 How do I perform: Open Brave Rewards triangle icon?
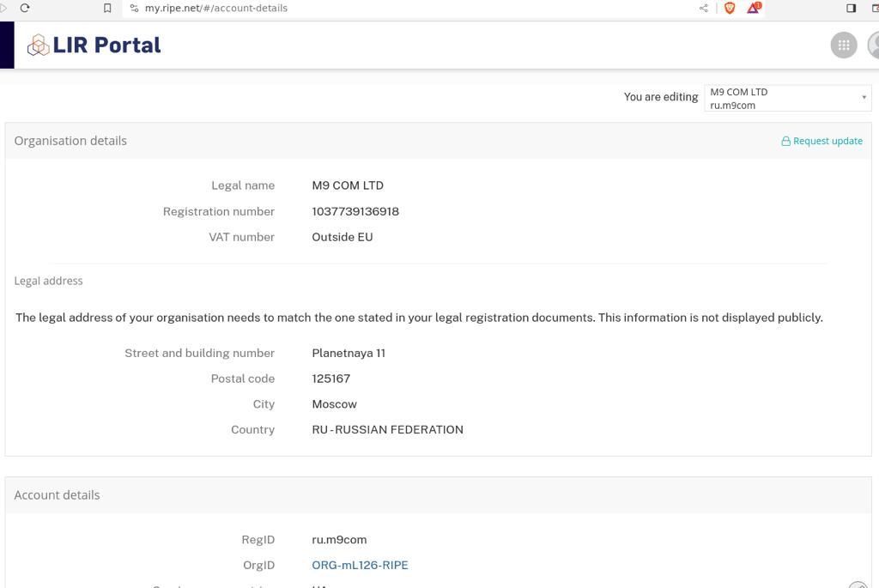click(753, 8)
